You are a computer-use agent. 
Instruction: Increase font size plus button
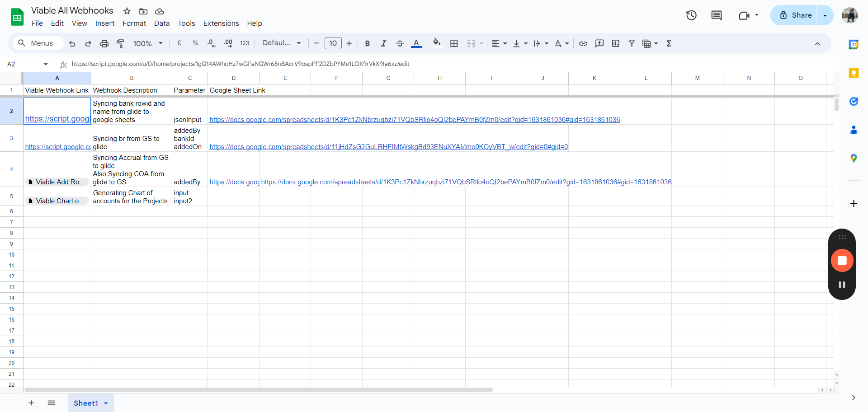349,43
